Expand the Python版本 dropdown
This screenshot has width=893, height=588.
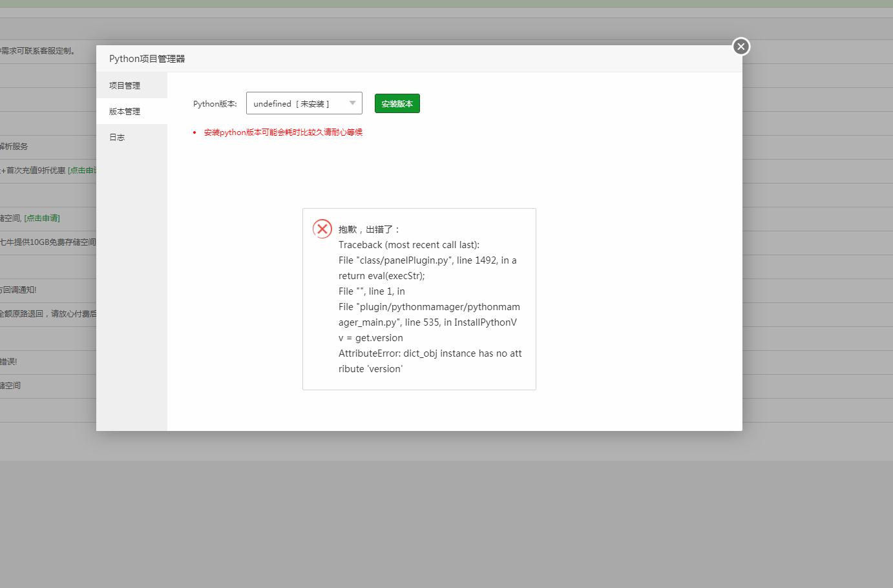pyautogui.click(x=304, y=103)
